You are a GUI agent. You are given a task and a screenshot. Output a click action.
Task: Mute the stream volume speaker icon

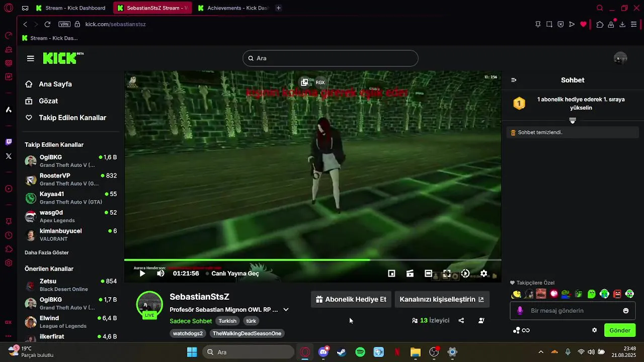click(x=160, y=274)
